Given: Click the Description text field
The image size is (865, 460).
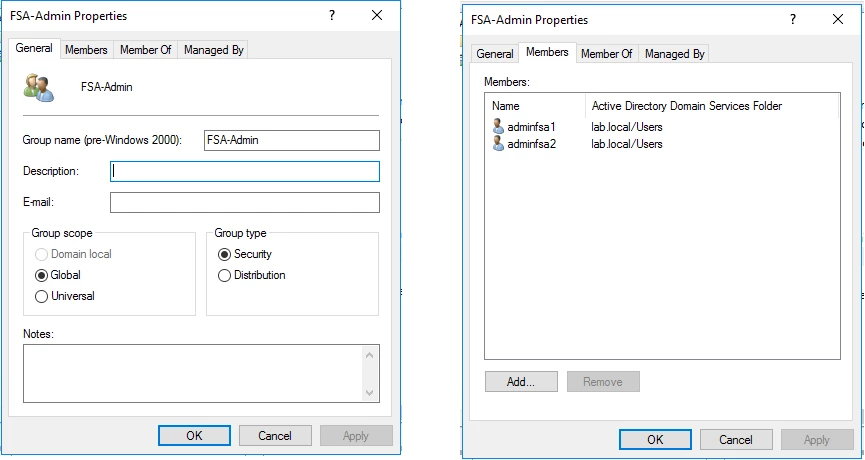Looking at the screenshot, I should [x=245, y=172].
